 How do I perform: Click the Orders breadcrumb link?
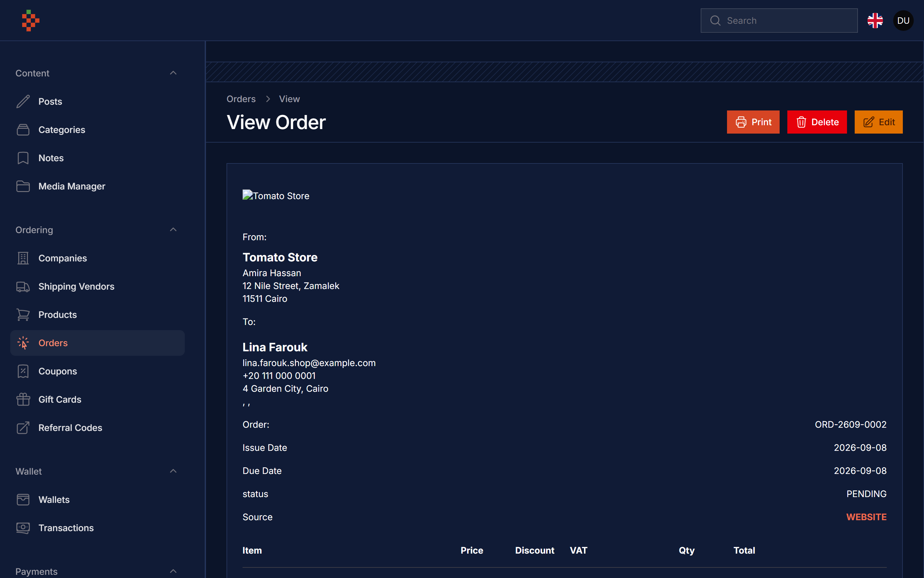click(241, 99)
